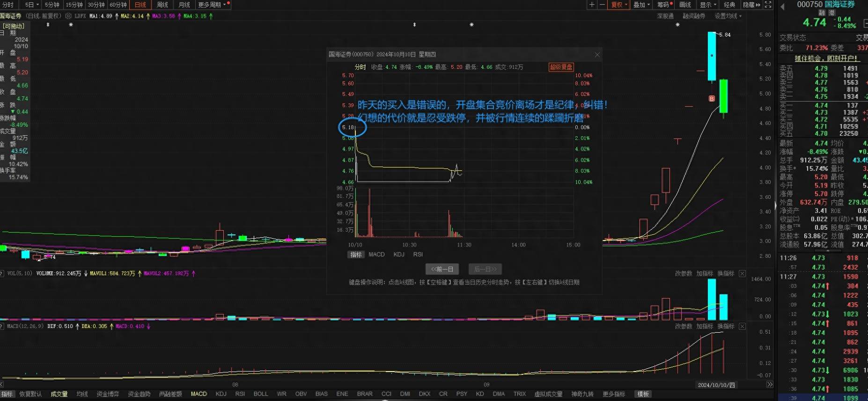The image size is (868, 401).
Task: Switch to 月线 monthly chart
Action: [184, 5]
